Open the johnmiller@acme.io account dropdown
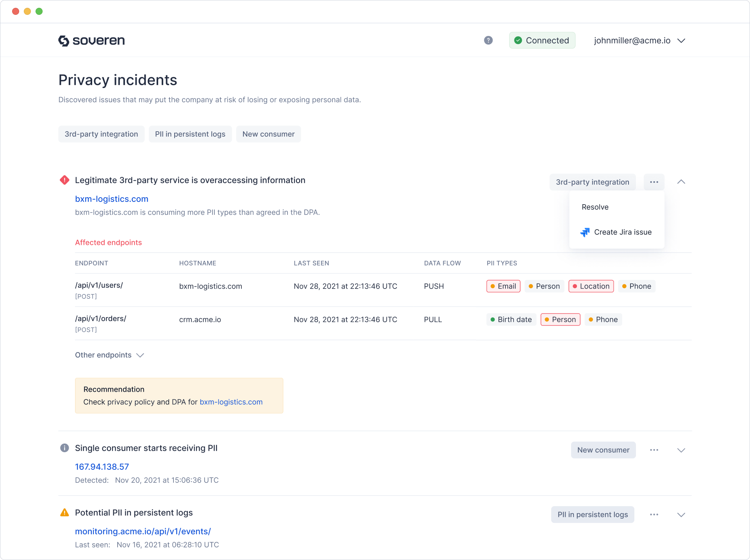Image resolution: width=750 pixels, height=560 pixels. coord(639,40)
